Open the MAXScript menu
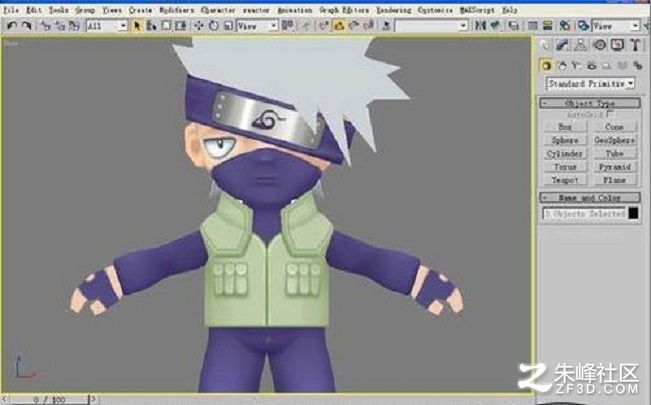This screenshot has width=651, height=405. [x=477, y=10]
